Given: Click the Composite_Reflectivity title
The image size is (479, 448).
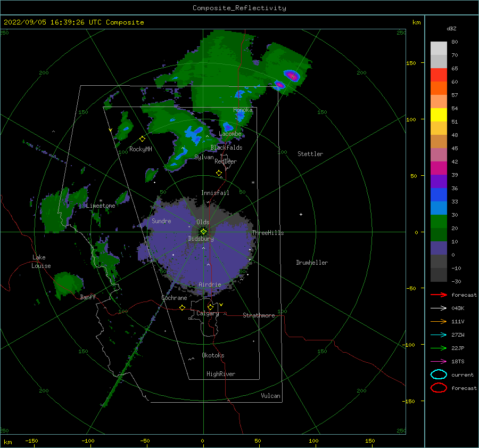Looking at the screenshot, I should point(240,8).
